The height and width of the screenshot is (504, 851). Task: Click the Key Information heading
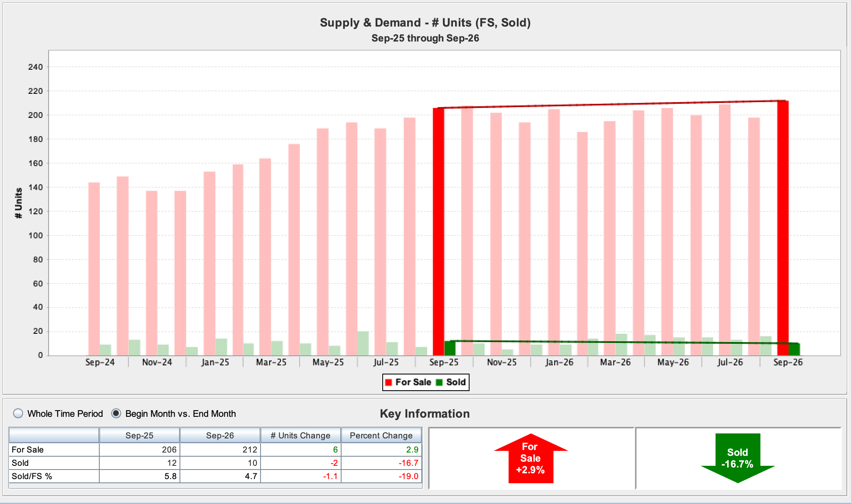click(x=425, y=413)
